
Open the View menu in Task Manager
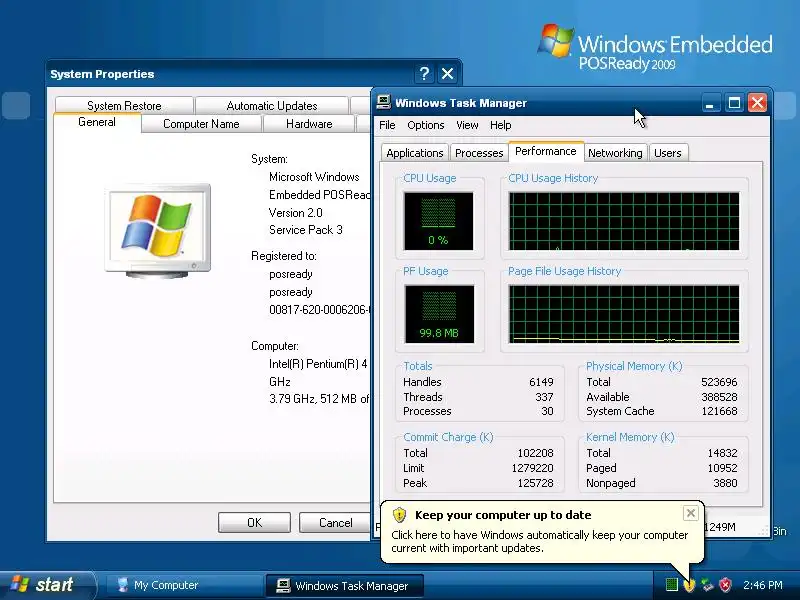tap(467, 125)
